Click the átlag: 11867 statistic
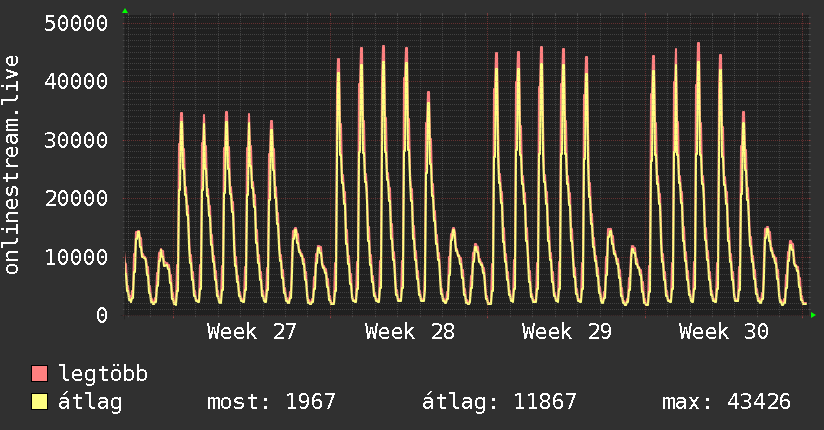This screenshot has width=824, height=430. (499, 402)
